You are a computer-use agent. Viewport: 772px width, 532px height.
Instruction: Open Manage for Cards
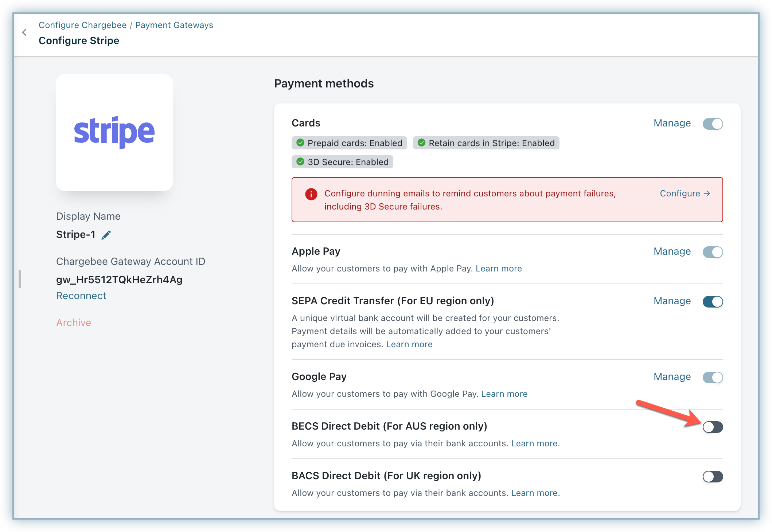[672, 123]
